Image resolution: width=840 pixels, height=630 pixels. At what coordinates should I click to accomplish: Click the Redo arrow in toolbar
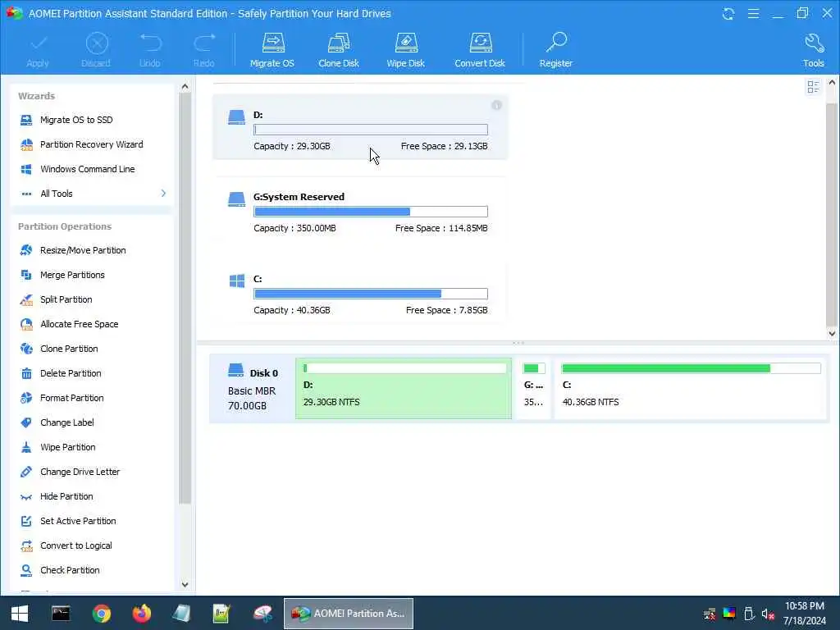(x=204, y=50)
